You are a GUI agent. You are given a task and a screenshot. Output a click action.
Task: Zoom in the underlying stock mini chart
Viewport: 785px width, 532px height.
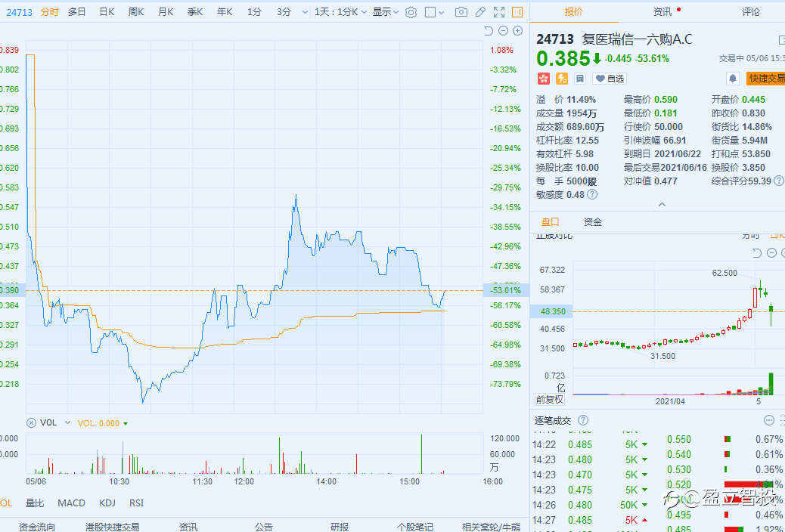coord(783,252)
